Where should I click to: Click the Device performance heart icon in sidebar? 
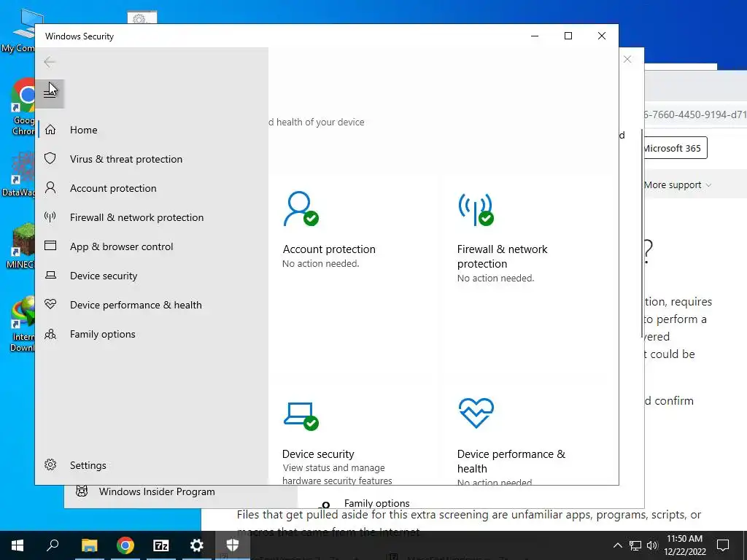click(50, 304)
